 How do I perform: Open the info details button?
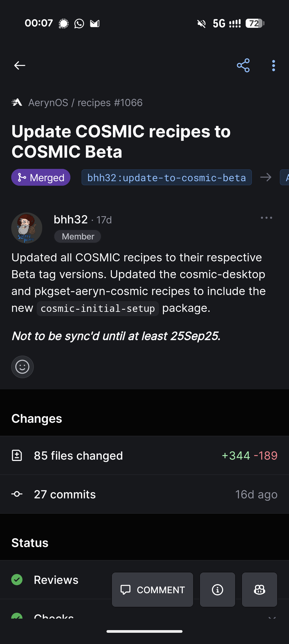pos(218,589)
